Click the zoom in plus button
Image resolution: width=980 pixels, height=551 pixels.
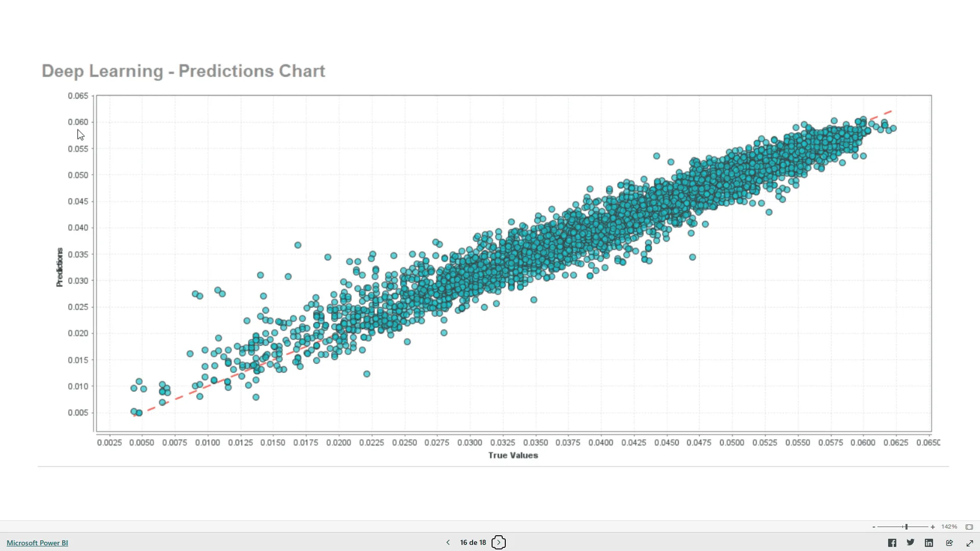(933, 527)
